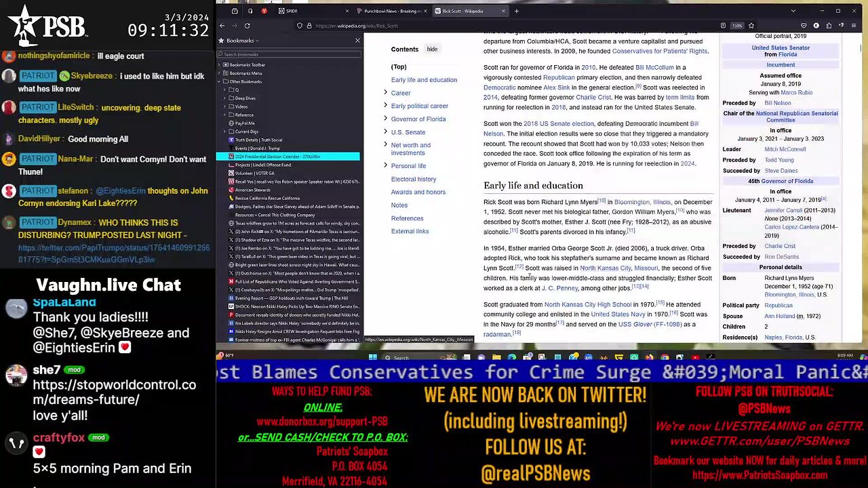Open a new browser tab

517,11
